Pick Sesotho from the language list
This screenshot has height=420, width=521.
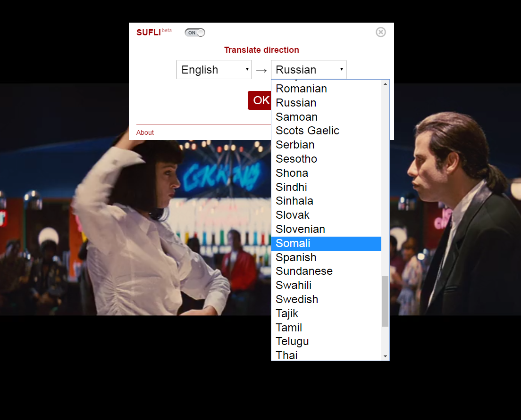326,159
